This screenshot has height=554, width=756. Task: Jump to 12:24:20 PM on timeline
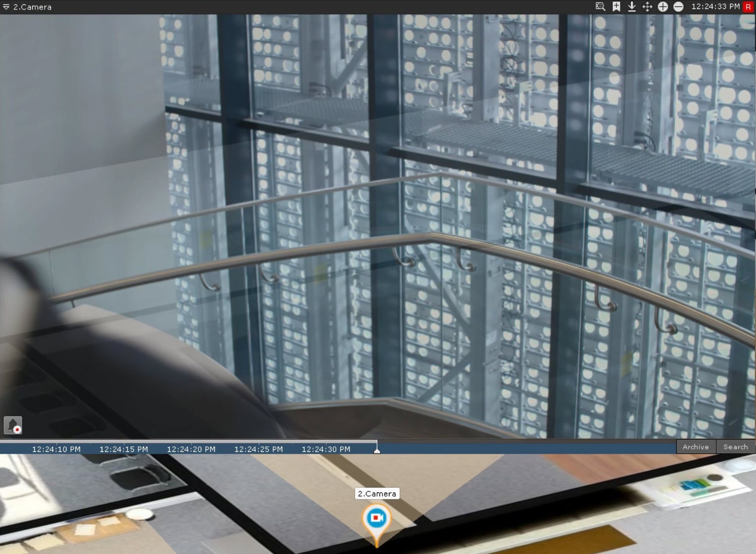pyautogui.click(x=191, y=449)
